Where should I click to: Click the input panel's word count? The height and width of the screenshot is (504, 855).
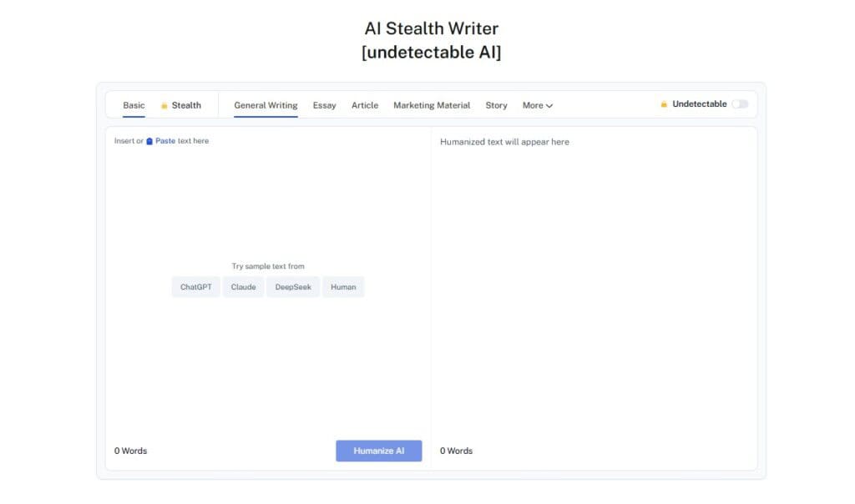(130, 451)
